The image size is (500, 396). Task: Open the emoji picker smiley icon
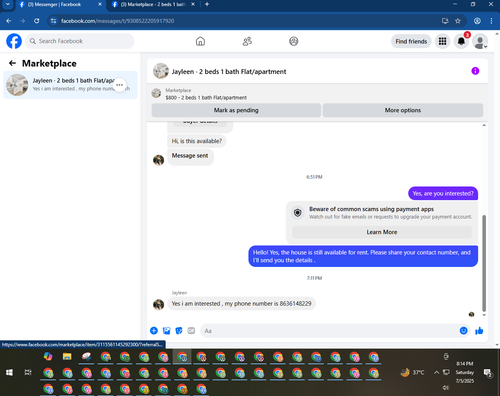pos(463,331)
